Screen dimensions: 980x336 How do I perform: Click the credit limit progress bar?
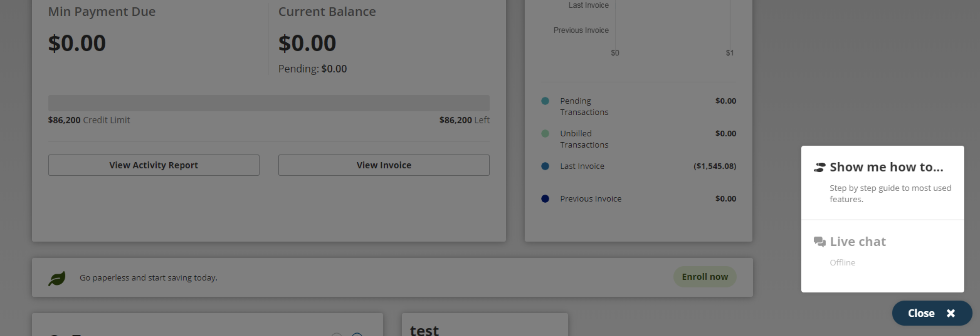[x=269, y=103]
